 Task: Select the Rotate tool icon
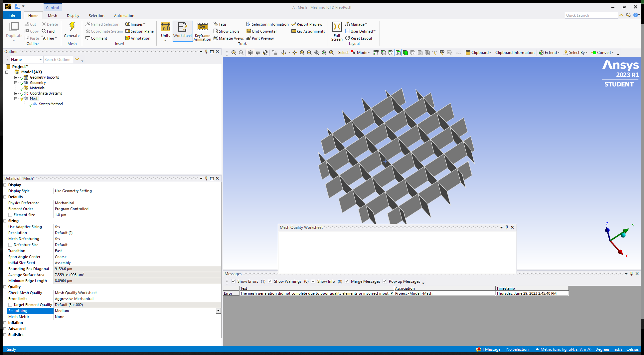pos(284,53)
